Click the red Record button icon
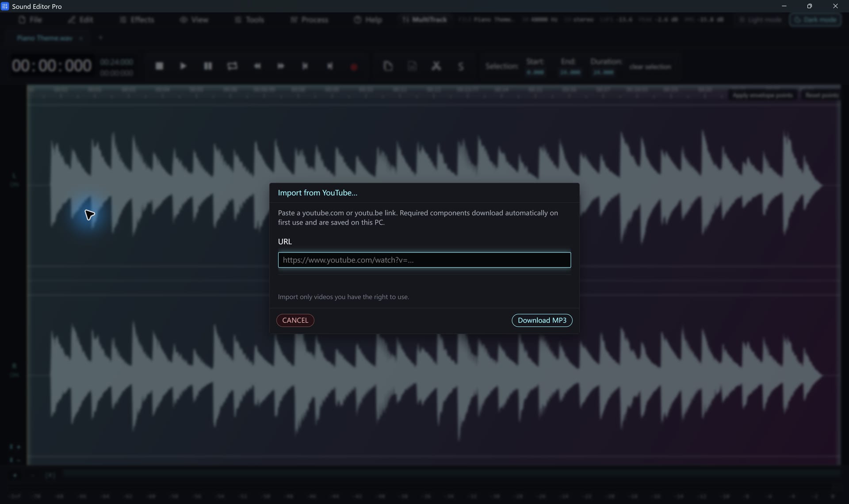The image size is (849, 504). click(x=354, y=67)
